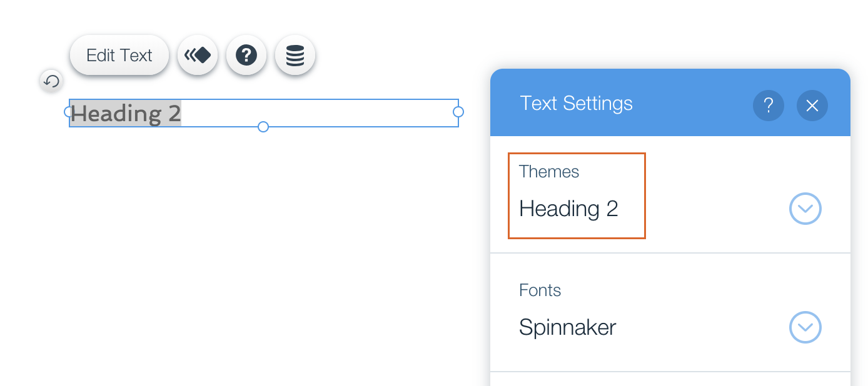
Task: Click empty space inside the text box
Action: [319, 113]
